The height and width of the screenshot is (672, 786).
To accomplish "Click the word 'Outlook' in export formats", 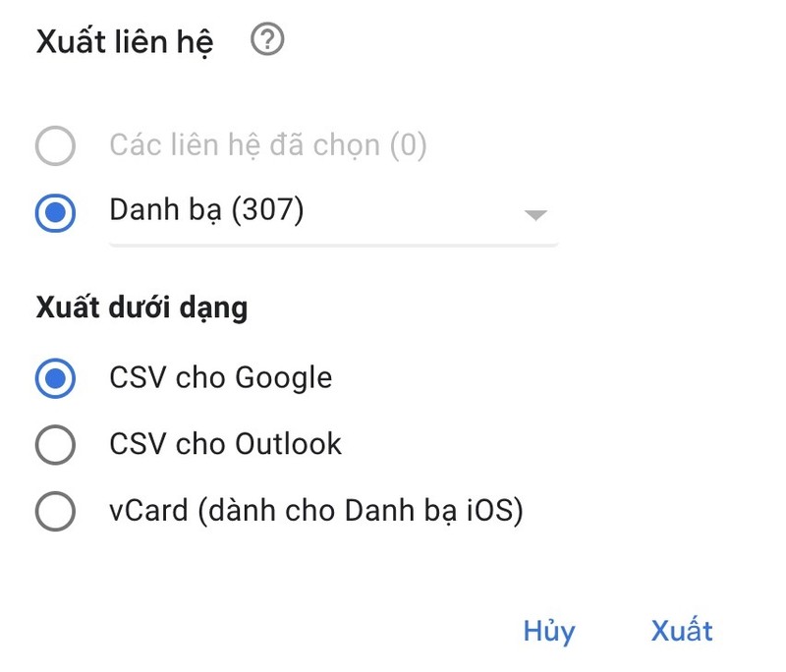I will 288,444.
